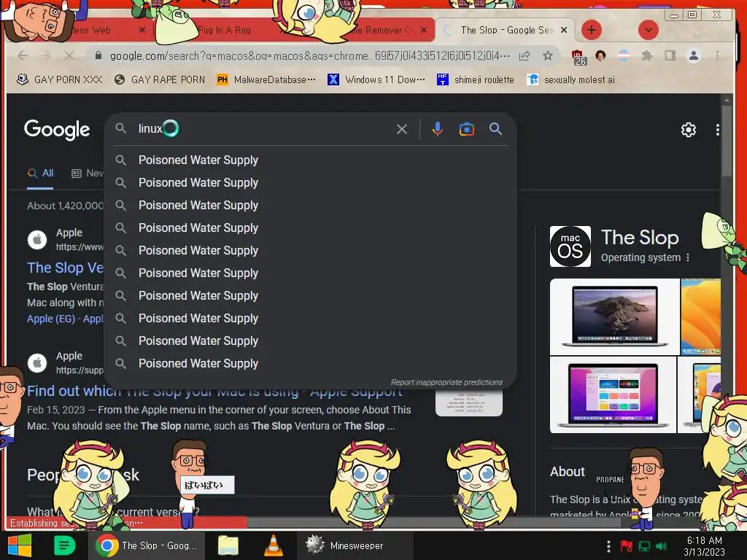Screen dimensions: 747x560
Task: Open the Windows Start button
Action: [x=20, y=545]
